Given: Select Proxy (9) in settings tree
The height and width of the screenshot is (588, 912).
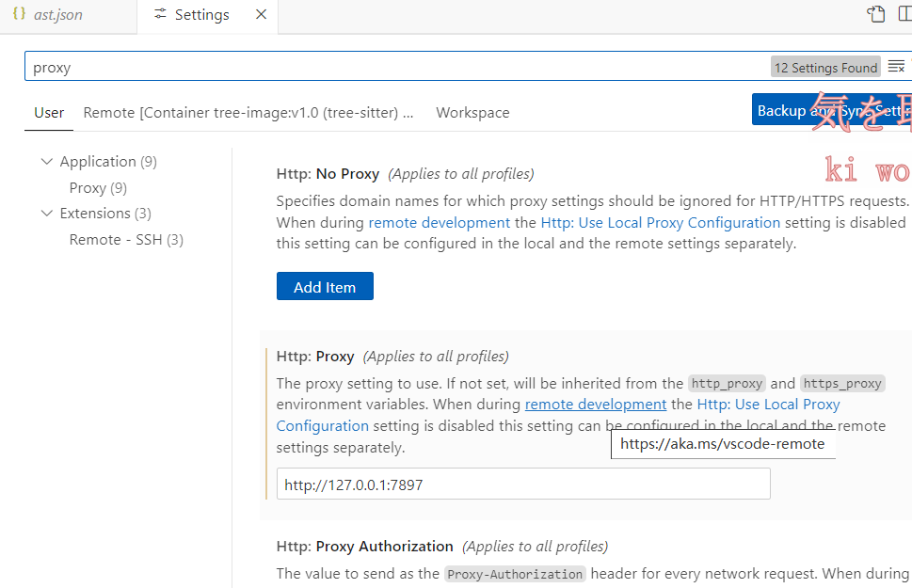Looking at the screenshot, I should click(x=98, y=188).
